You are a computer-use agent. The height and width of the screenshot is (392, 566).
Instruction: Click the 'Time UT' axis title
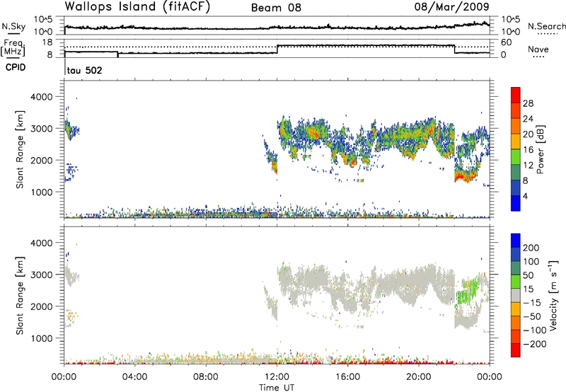point(277,388)
